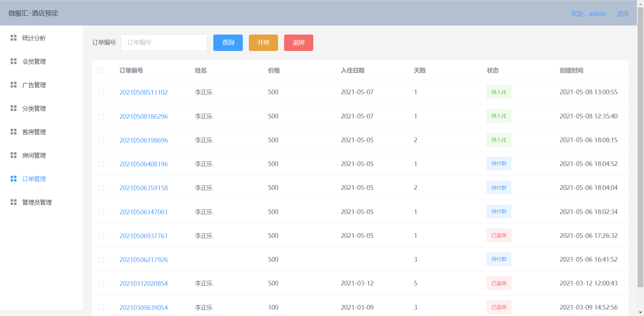Click the 待入住 tag for order 20210508511102

pyautogui.click(x=499, y=92)
